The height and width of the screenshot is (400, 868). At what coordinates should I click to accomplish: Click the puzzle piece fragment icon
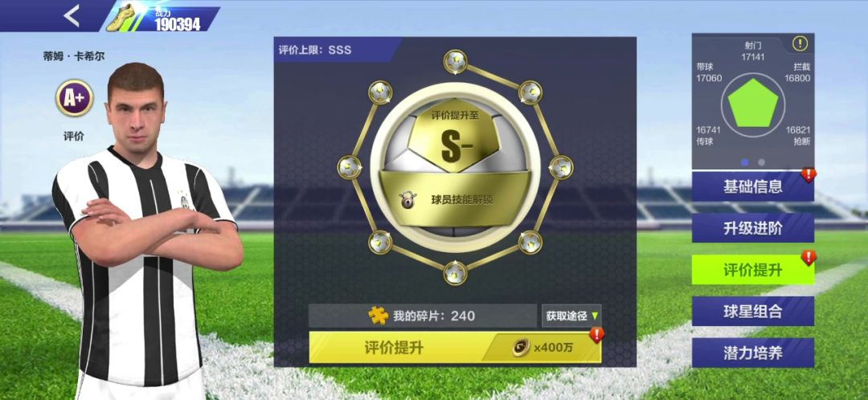pos(378,316)
